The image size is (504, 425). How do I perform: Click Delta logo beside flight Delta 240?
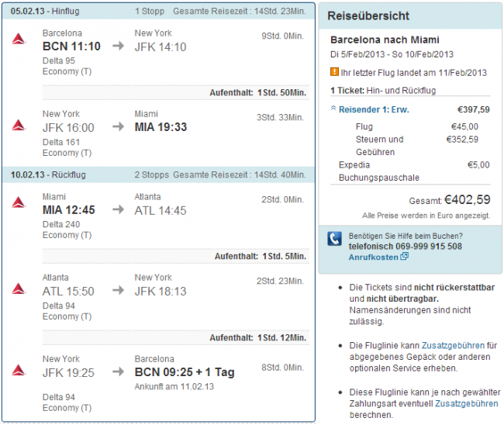pyautogui.click(x=20, y=203)
